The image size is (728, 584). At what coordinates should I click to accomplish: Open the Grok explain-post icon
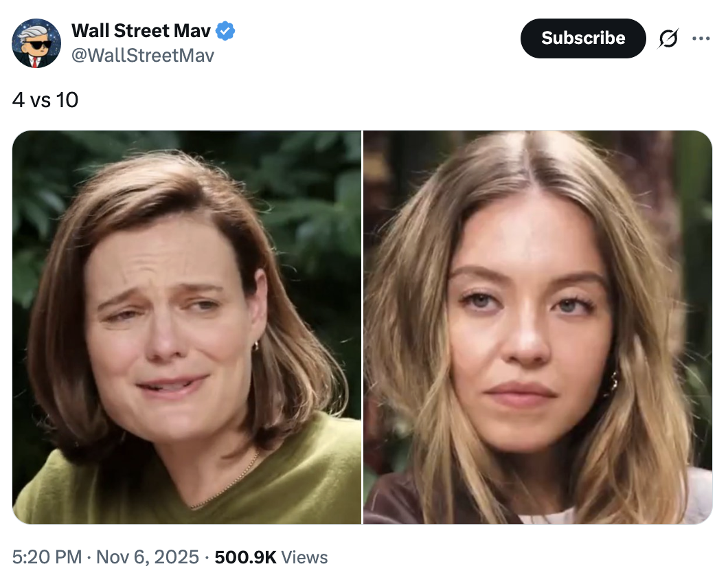(668, 39)
